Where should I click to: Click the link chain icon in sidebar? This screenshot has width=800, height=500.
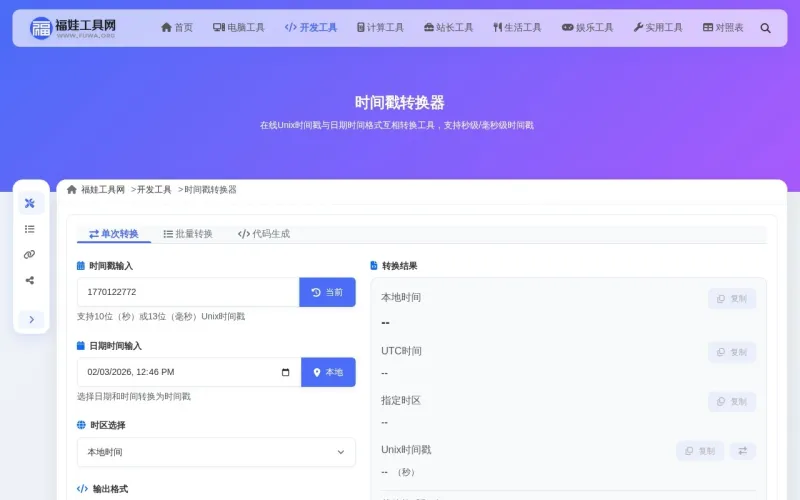click(x=30, y=255)
